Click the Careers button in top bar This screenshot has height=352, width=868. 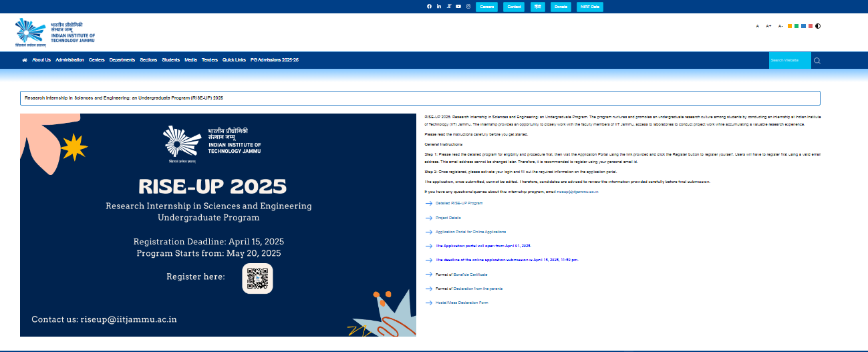click(x=486, y=7)
